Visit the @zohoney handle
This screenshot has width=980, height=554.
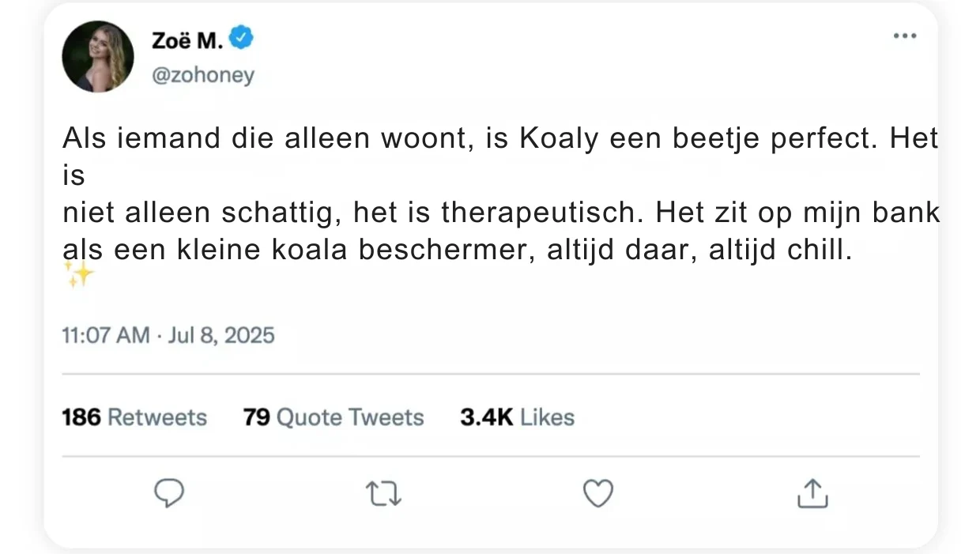(202, 75)
